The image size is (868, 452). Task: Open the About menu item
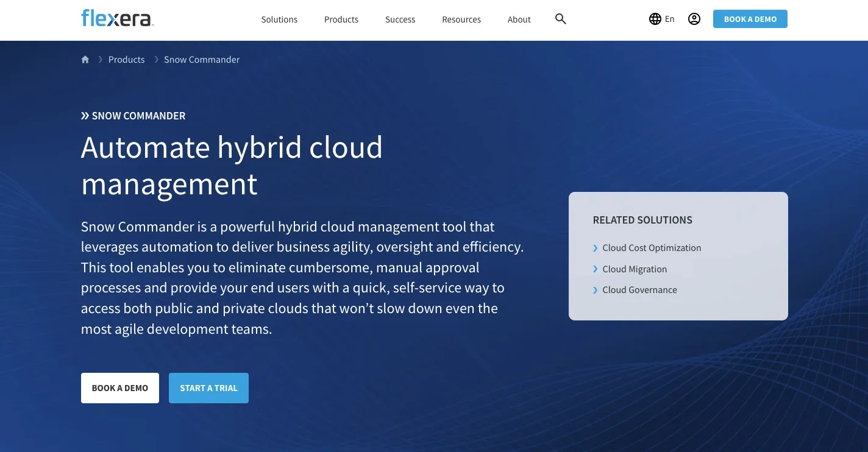(x=519, y=19)
